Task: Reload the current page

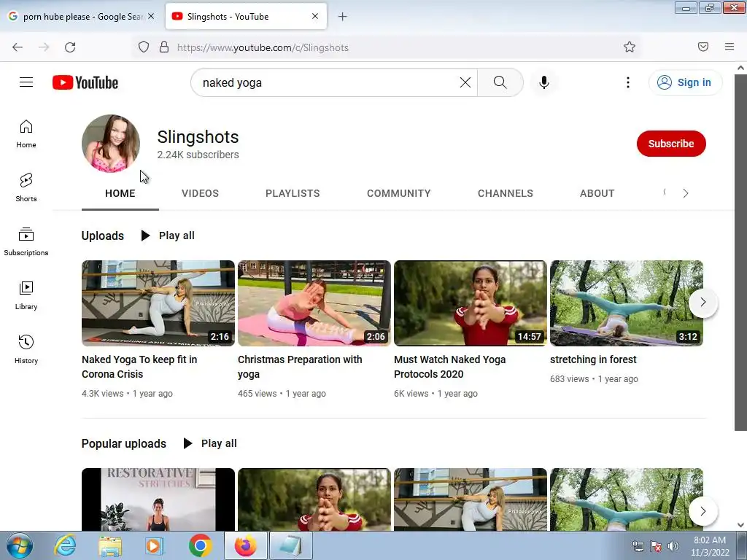Action: click(70, 47)
